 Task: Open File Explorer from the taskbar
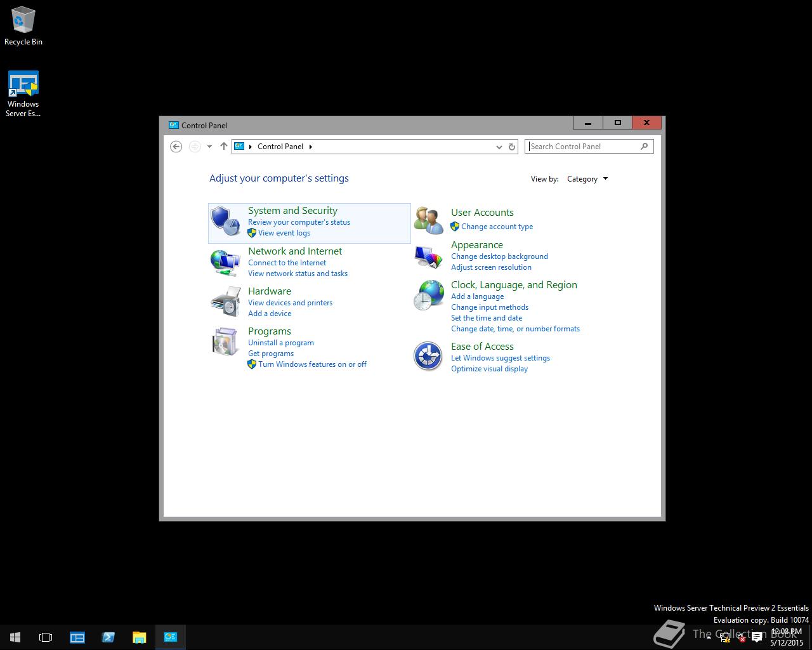140,637
